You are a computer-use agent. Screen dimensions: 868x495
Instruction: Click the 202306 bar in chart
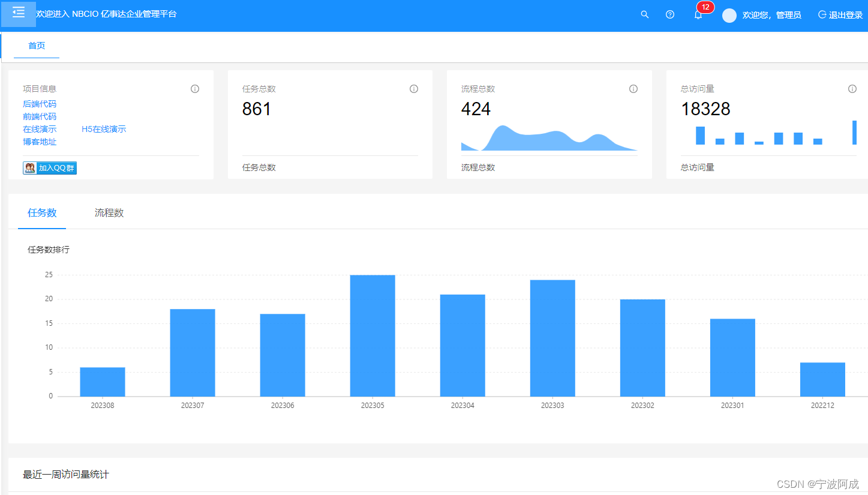tap(283, 355)
